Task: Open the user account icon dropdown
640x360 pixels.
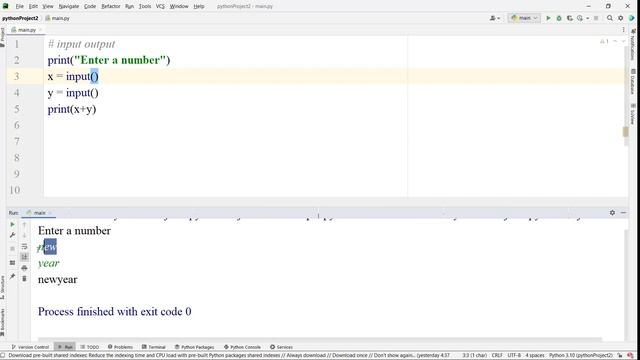Action: pyautogui.click(x=495, y=18)
